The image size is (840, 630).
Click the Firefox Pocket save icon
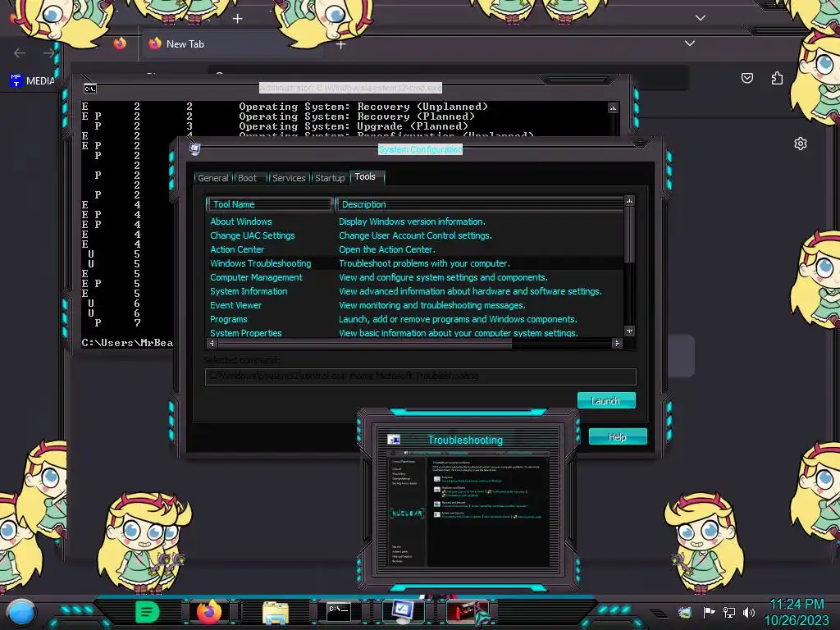point(747,78)
